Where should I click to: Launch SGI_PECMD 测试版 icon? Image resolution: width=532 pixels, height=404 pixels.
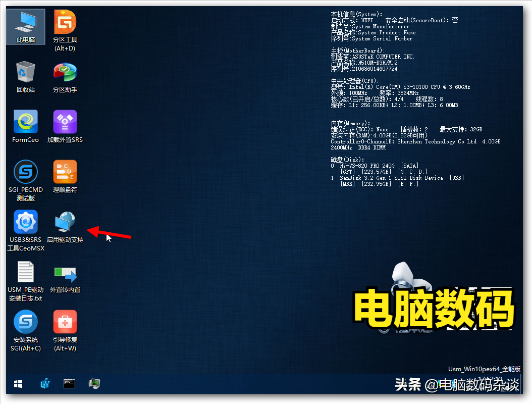[x=26, y=181]
